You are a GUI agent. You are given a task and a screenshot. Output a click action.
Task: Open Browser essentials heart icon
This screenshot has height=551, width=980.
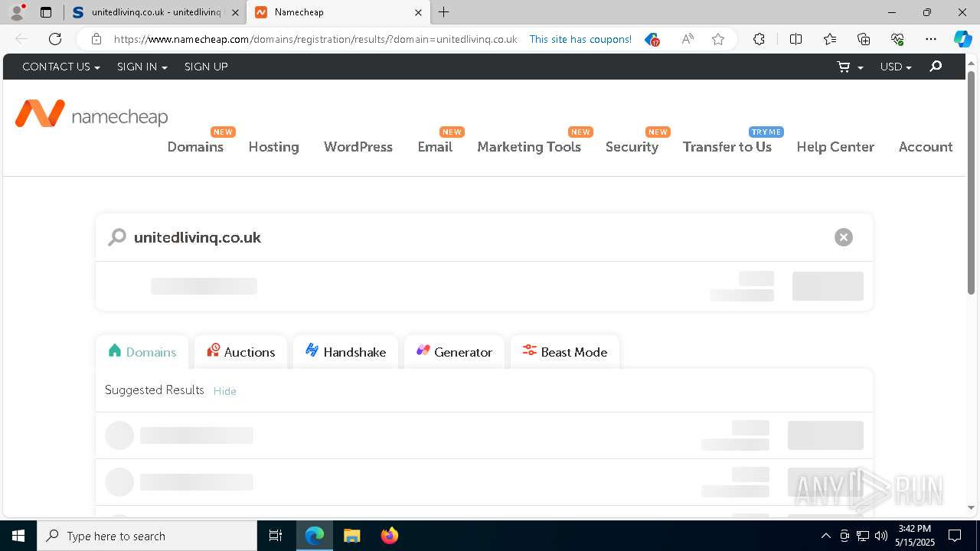897,39
